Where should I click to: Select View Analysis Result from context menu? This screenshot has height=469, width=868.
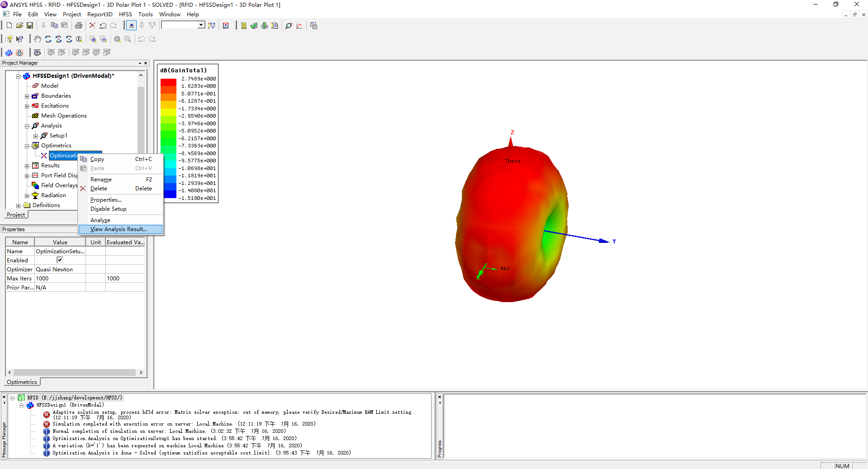click(119, 229)
